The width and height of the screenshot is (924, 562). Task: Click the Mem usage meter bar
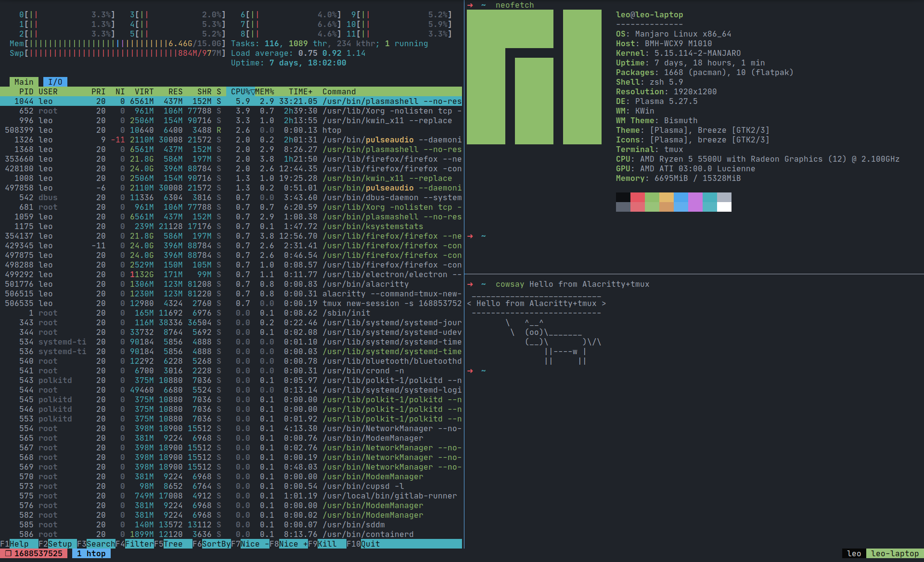pyautogui.click(x=118, y=43)
